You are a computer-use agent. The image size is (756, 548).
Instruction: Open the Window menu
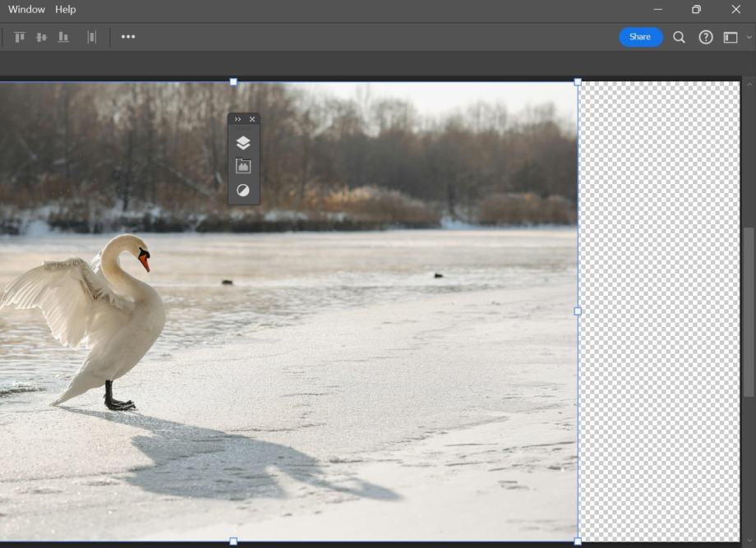tap(26, 10)
